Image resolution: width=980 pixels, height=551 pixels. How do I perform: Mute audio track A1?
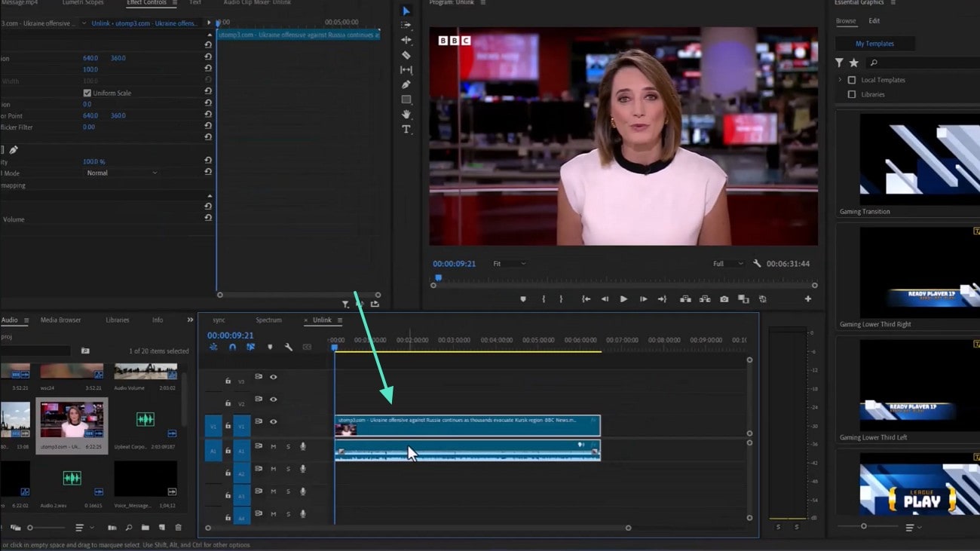[273, 447]
